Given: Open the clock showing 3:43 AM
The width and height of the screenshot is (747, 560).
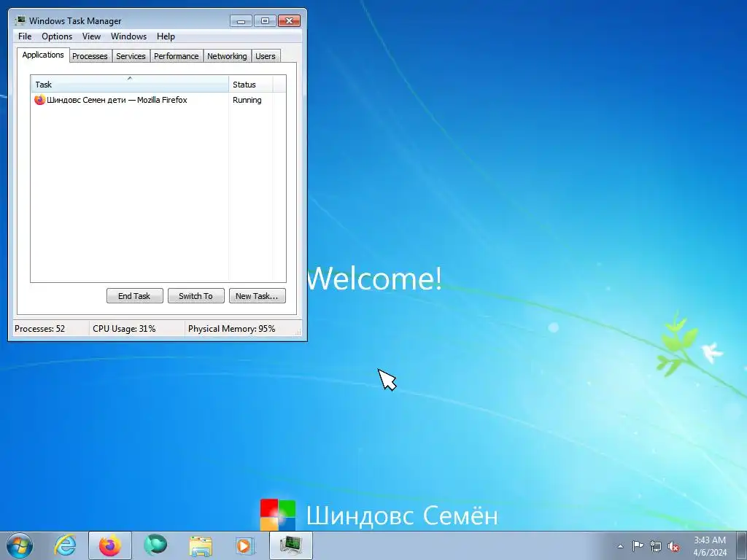Looking at the screenshot, I should point(710,545).
